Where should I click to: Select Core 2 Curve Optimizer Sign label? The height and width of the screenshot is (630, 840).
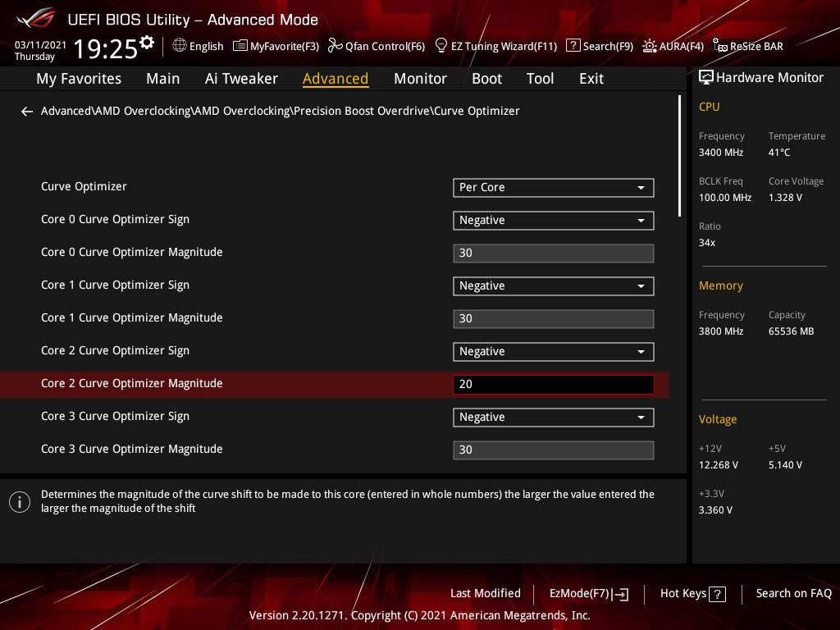[115, 351]
